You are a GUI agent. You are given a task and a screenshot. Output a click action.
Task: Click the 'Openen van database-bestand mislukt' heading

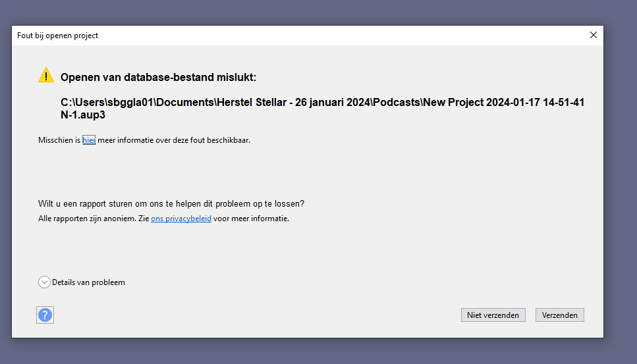158,78
